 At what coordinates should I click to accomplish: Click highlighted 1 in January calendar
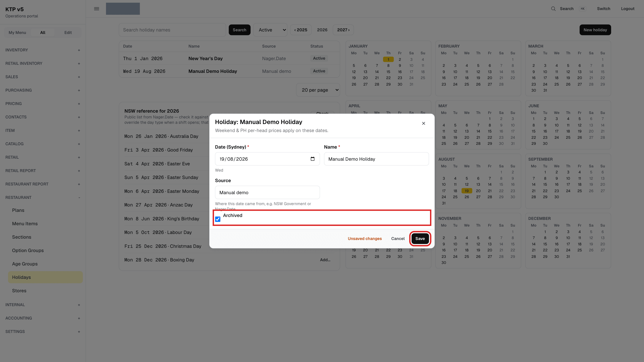pos(388,59)
